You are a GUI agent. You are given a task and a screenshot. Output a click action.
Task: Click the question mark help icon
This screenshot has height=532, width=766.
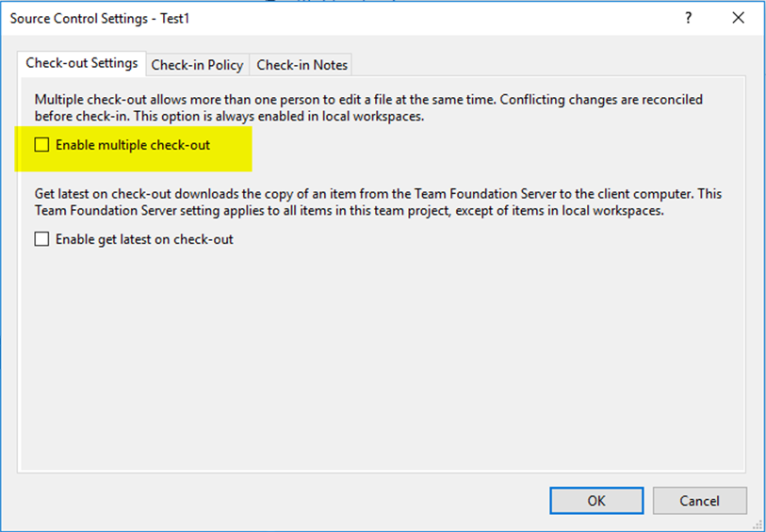click(x=689, y=18)
